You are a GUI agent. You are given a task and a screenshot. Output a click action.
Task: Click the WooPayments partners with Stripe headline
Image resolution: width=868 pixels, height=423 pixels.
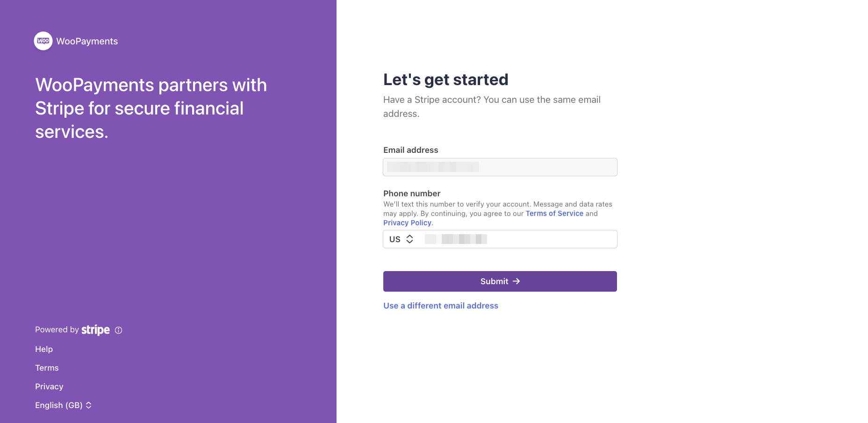151,108
